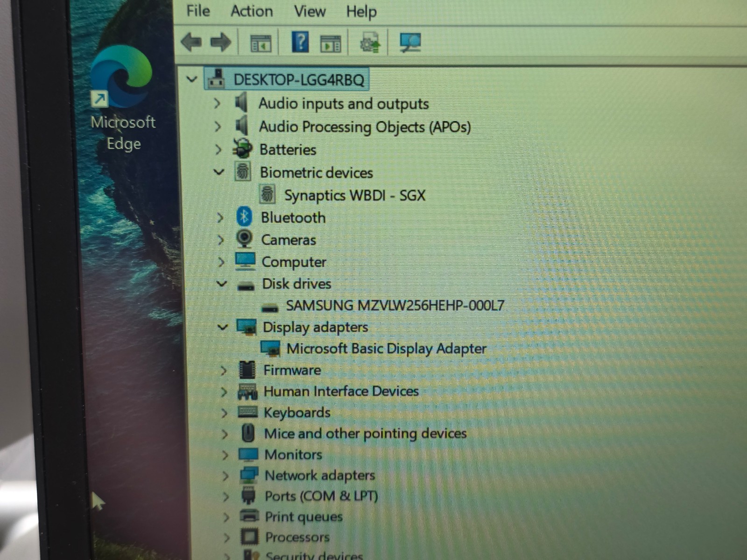
Task: Expand the Print queues category
Action: coord(226,517)
